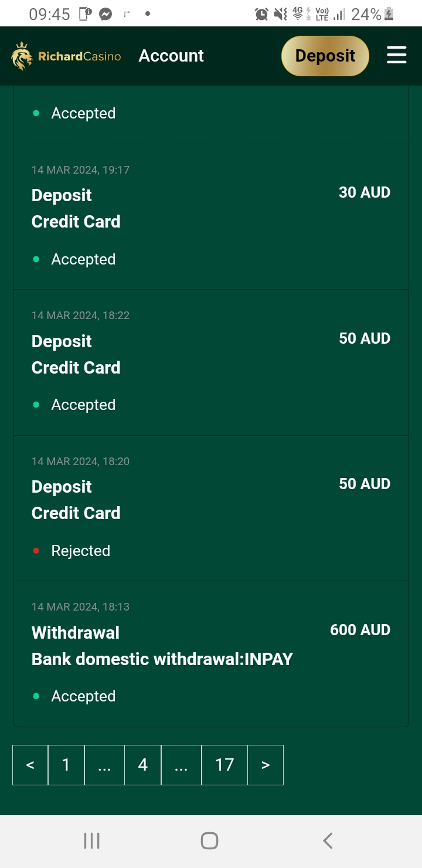Select page 4 in pagination
This screenshot has height=868, width=422.
[143, 765]
